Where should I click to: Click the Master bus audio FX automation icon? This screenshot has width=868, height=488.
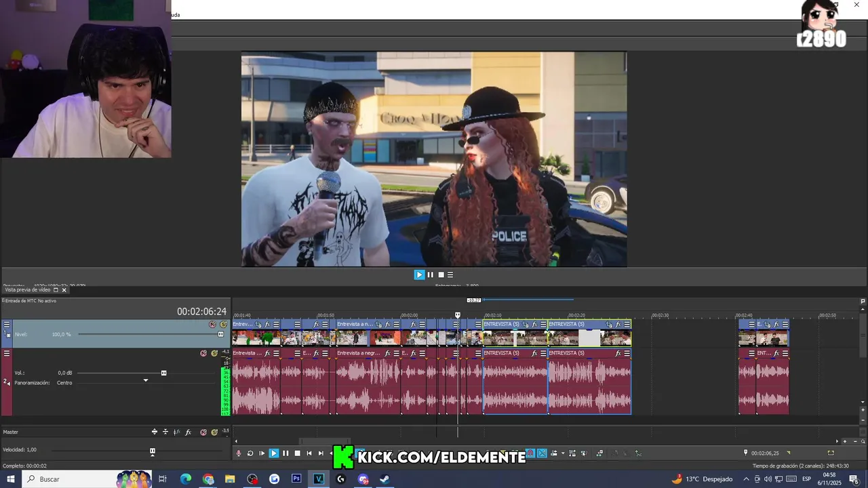[x=177, y=432]
